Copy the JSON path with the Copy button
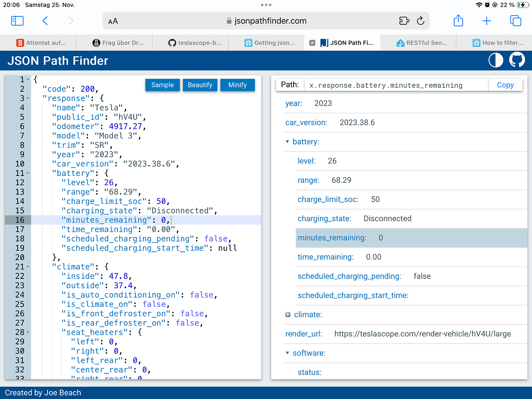This screenshot has width=532, height=399. (x=505, y=85)
